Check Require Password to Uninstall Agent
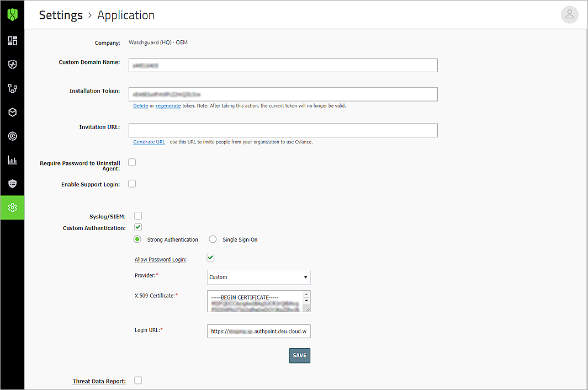Image resolution: width=588 pixels, height=390 pixels. 131,162
